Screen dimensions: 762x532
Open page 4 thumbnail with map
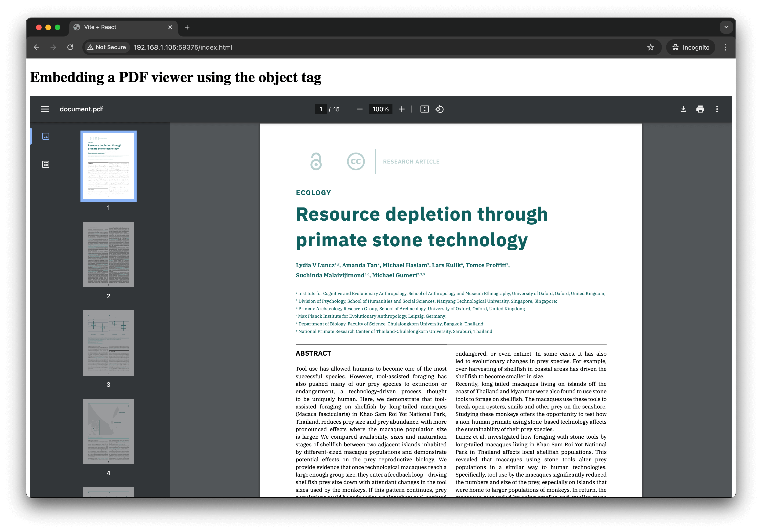109,431
